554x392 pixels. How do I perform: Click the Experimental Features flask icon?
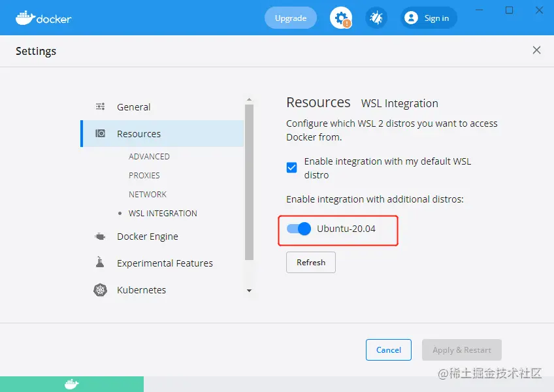pos(100,262)
